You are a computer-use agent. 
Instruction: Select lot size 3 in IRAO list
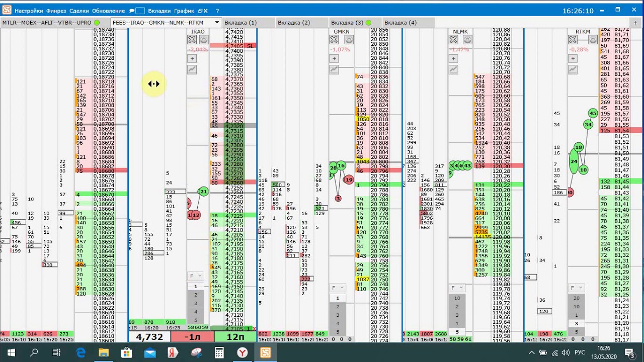[196, 303]
